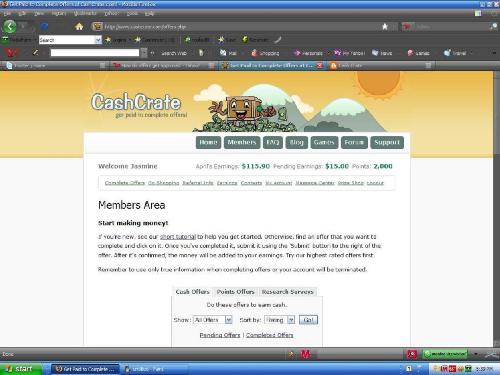Viewport: 500px width, 375px height.
Task: Open My Yahoo item on toolbar
Action: 350,53
